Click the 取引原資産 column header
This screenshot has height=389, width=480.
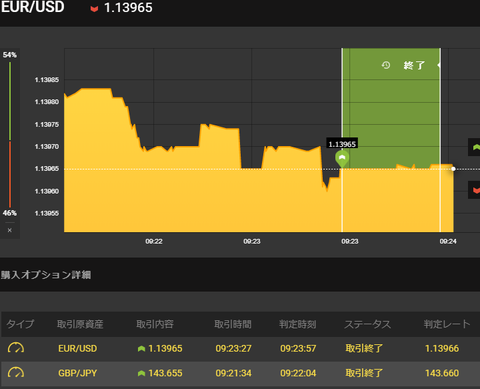pyautogui.click(x=80, y=324)
